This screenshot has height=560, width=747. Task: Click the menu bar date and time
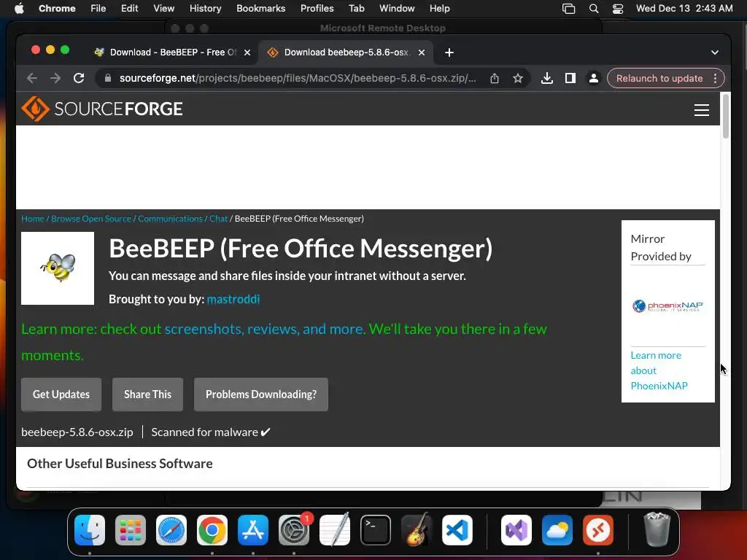pyautogui.click(x=684, y=9)
